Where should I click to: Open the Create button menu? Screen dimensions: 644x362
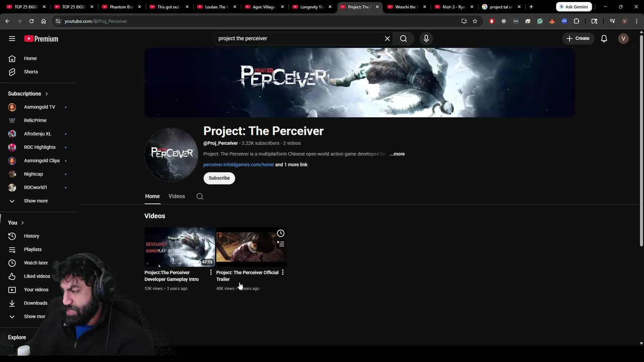tap(578, 39)
